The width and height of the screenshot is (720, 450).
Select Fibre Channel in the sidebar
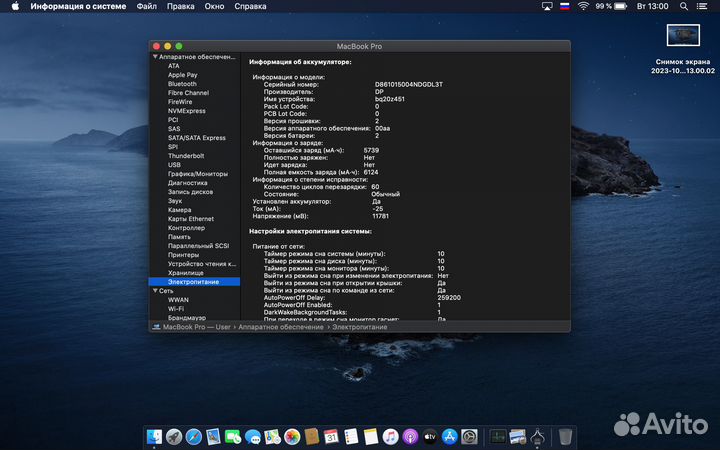[x=188, y=93]
